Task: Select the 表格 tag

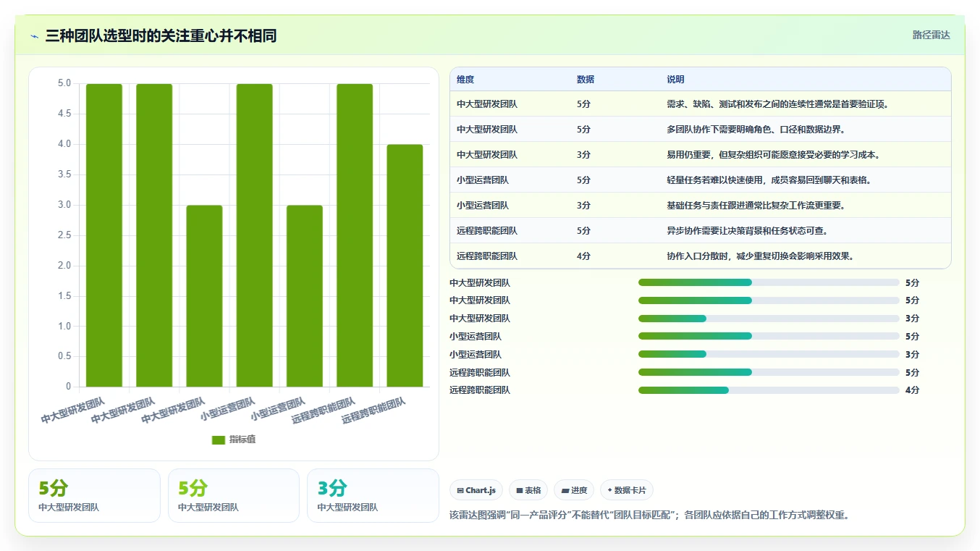Action: pos(528,490)
